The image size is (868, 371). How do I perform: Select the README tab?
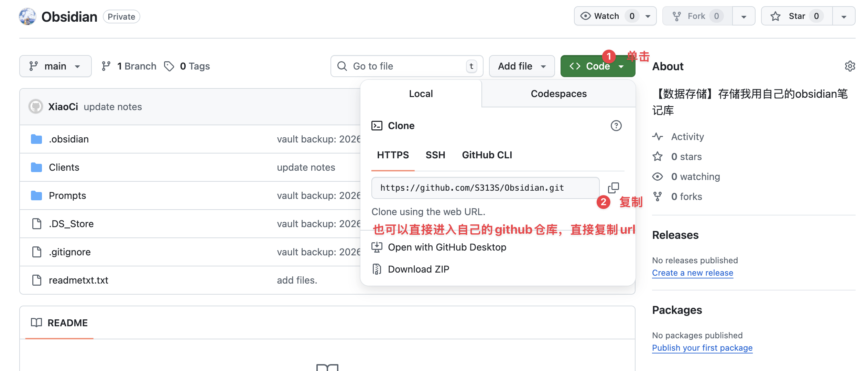click(x=59, y=323)
